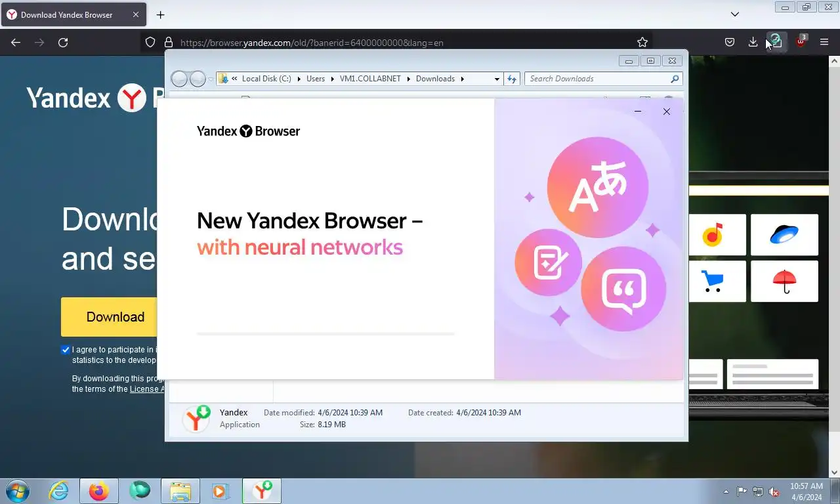840x504 pixels.
Task: Click the Yandex file icon in details pane
Action: [x=196, y=419]
